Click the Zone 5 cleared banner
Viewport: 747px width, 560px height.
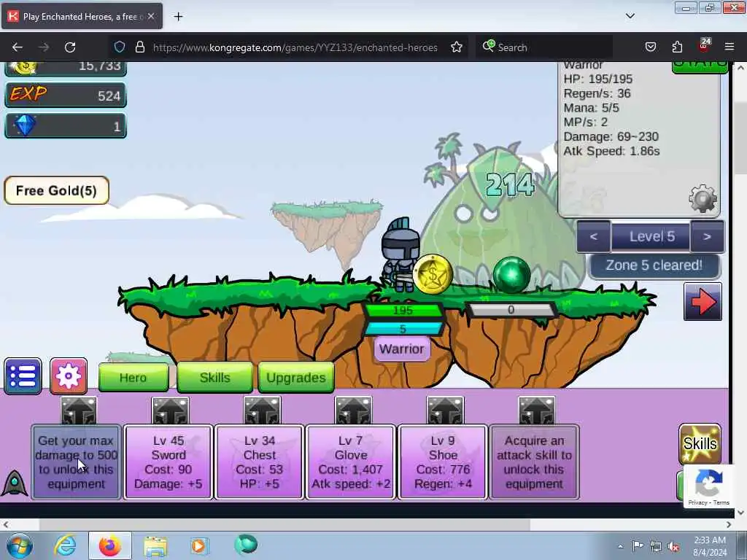(x=654, y=265)
